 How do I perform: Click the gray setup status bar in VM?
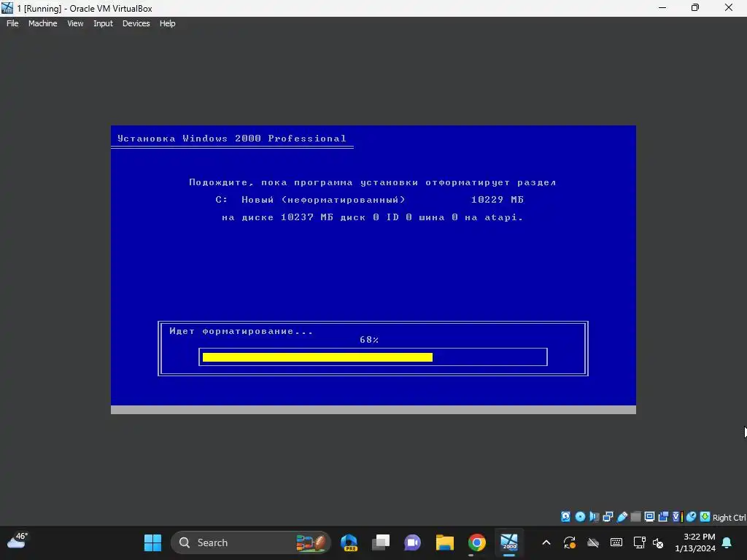tap(373, 410)
